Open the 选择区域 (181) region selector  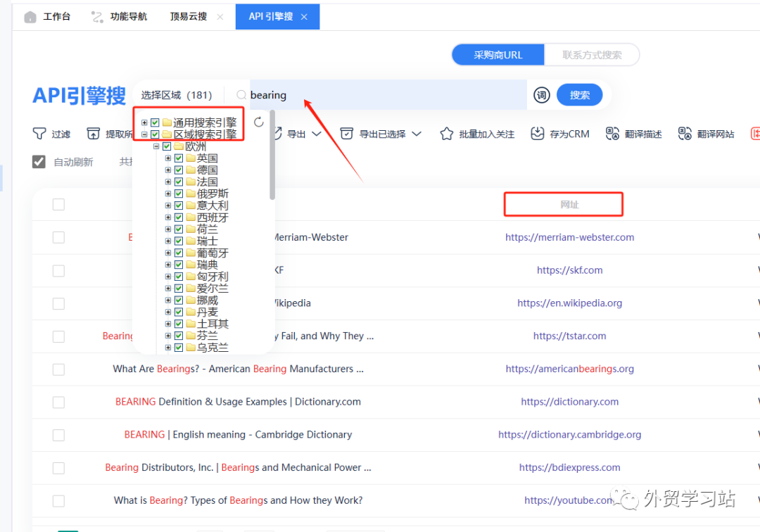coord(177,95)
